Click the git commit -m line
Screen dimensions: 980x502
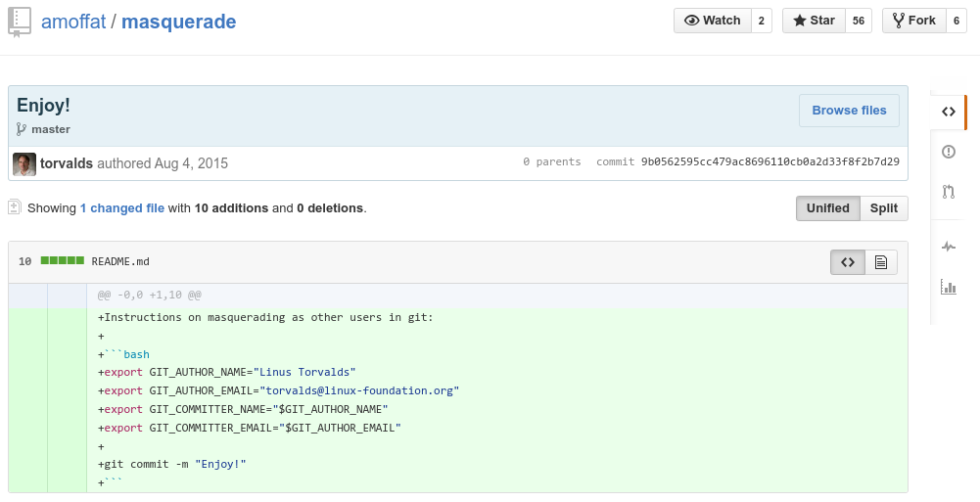[172, 465]
